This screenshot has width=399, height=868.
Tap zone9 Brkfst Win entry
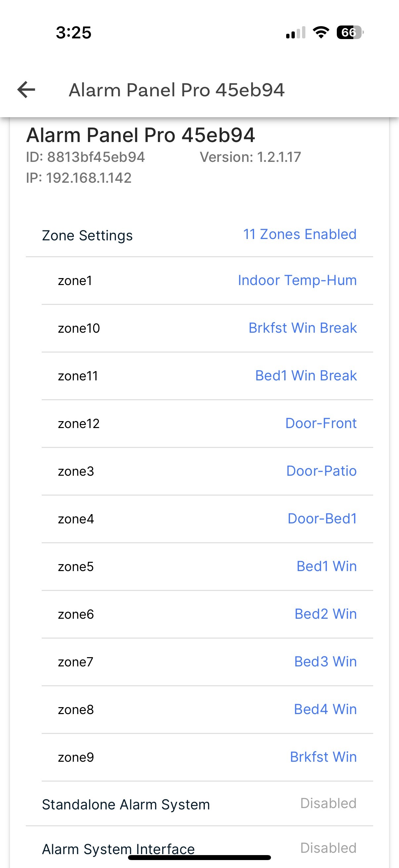coord(323,757)
